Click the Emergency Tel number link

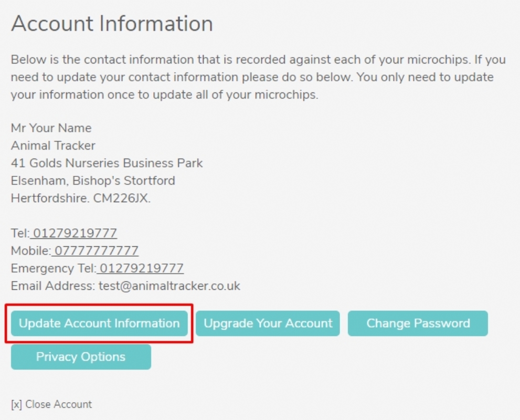(141, 269)
